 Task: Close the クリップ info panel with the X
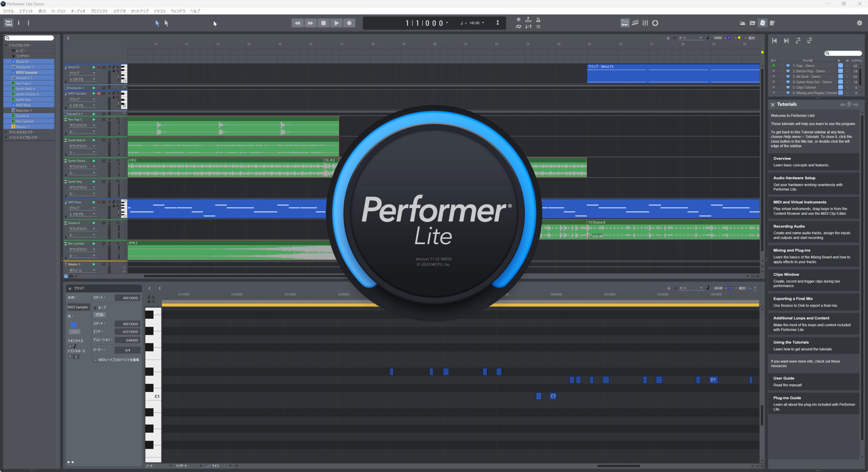click(x=70, y=289)
